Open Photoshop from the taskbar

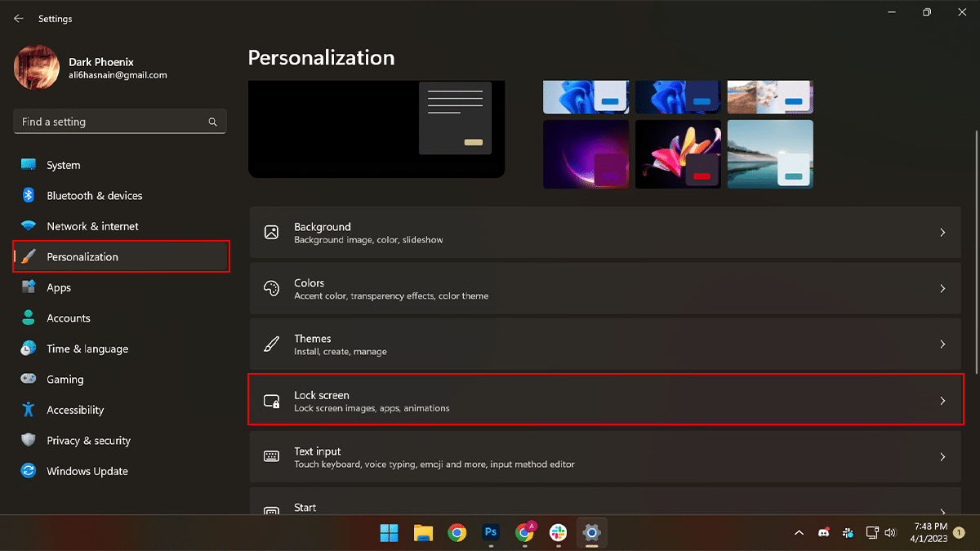tap(491, 532)
